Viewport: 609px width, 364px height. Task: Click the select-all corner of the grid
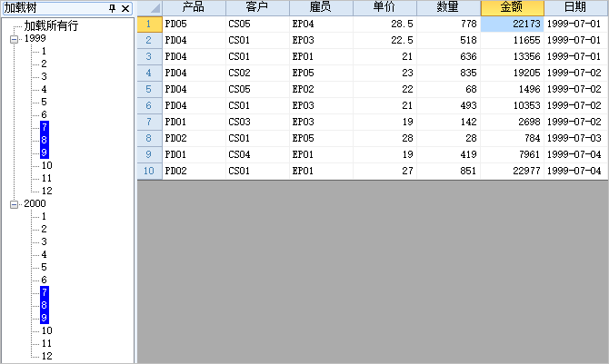tap(149, 7)
